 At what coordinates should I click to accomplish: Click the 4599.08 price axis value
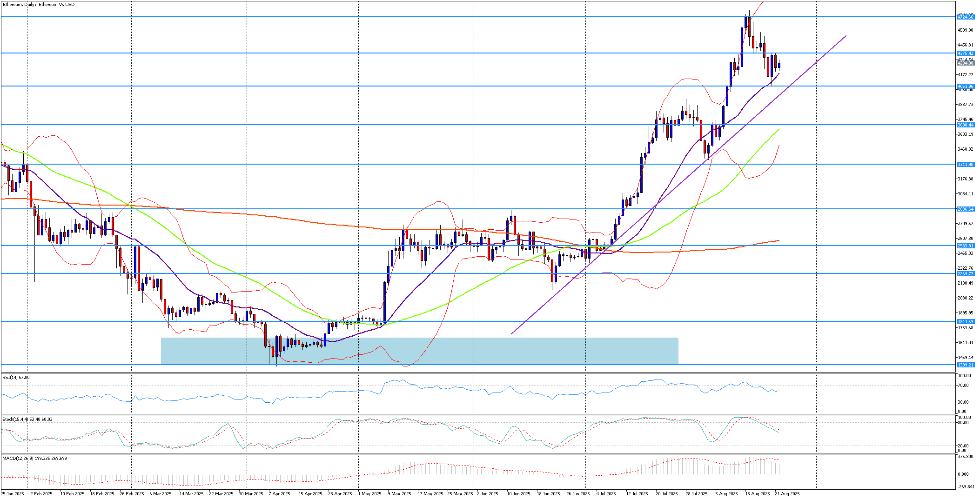point(966,30)
